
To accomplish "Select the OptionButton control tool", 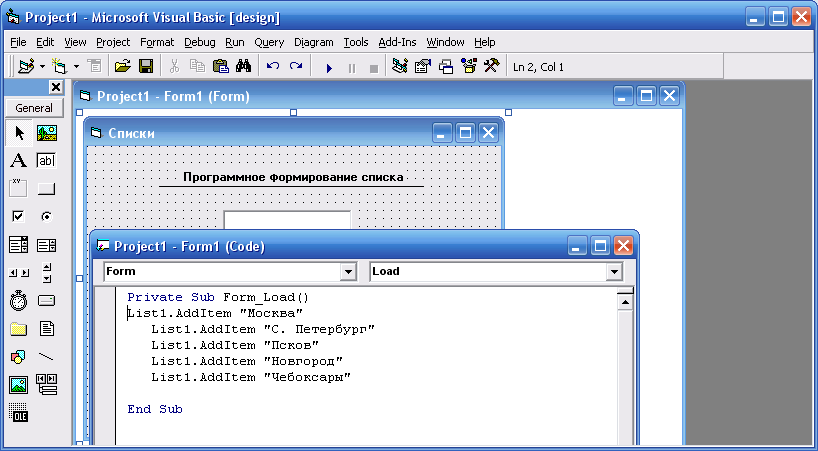I will (x=47, y=216).
